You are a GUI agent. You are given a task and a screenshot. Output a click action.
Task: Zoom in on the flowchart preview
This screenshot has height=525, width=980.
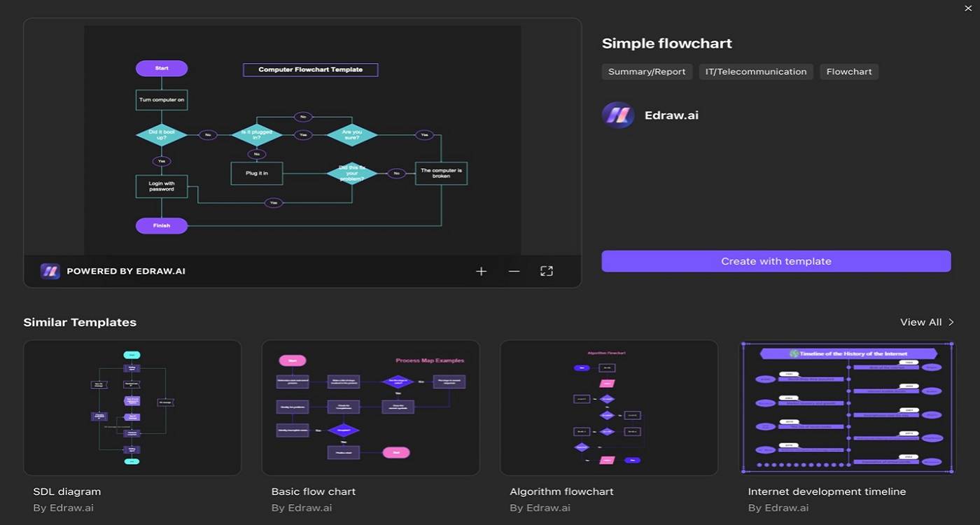point(481,271)
